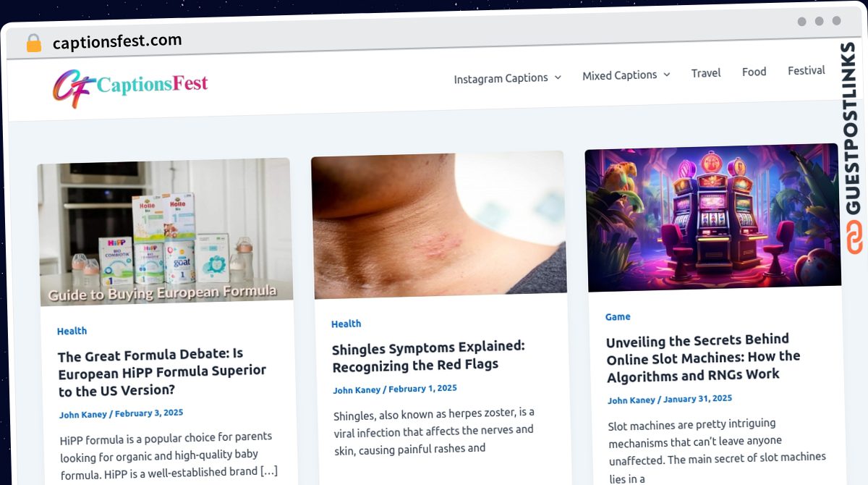Screen dimensions: 868x485
Task: Open the Festival menu item
Action: tap(807, 70)
